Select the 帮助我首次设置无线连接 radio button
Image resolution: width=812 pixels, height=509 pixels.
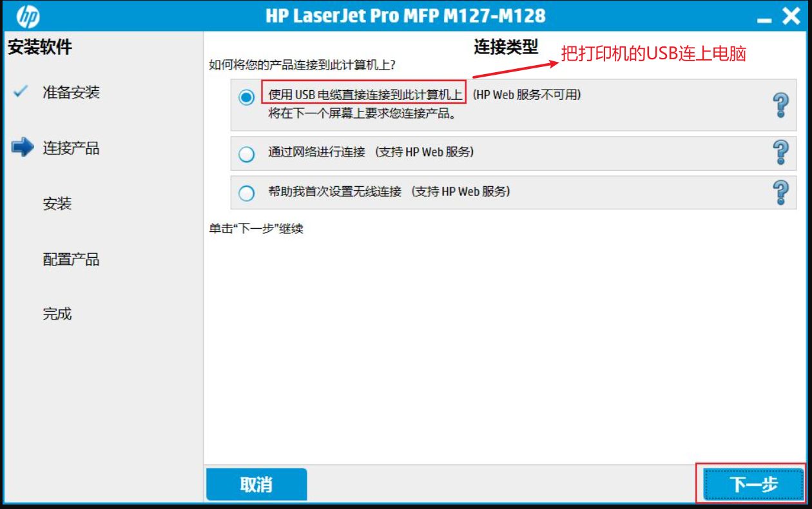click(246, 193)
